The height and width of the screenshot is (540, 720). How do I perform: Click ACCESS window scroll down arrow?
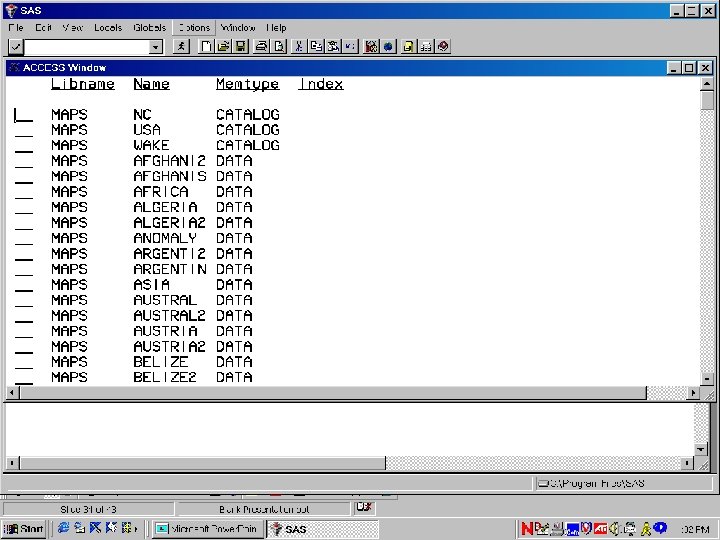pyautogui.click(x=707, y=379)
